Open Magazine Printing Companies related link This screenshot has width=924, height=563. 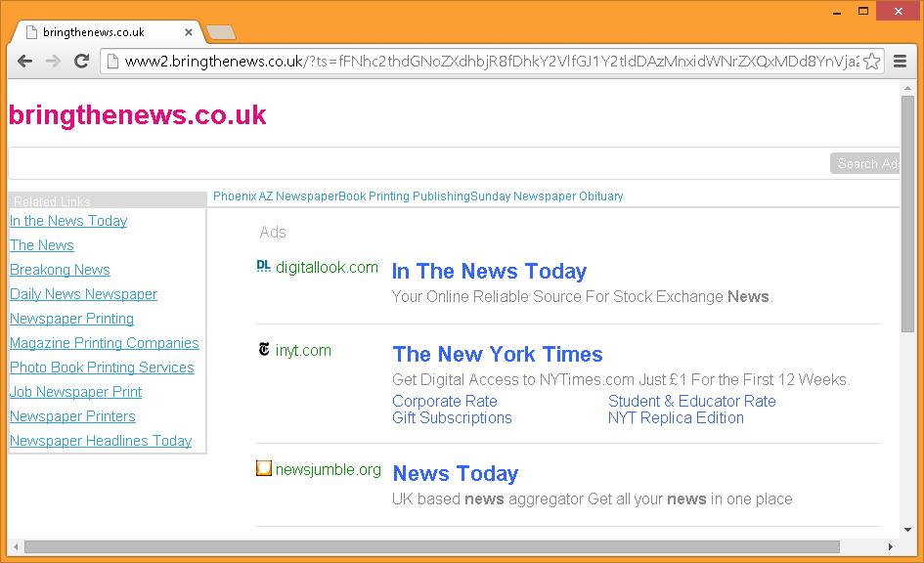pyautogui.click(x=105, y=343)
